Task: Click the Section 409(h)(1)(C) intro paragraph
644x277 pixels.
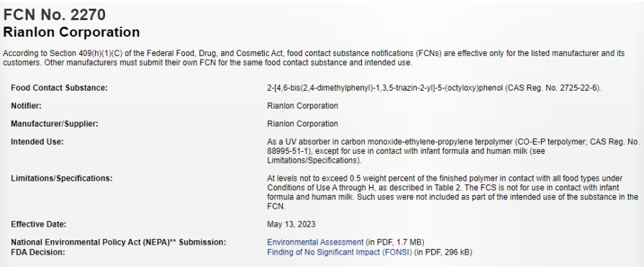Action: coord(314,58)
